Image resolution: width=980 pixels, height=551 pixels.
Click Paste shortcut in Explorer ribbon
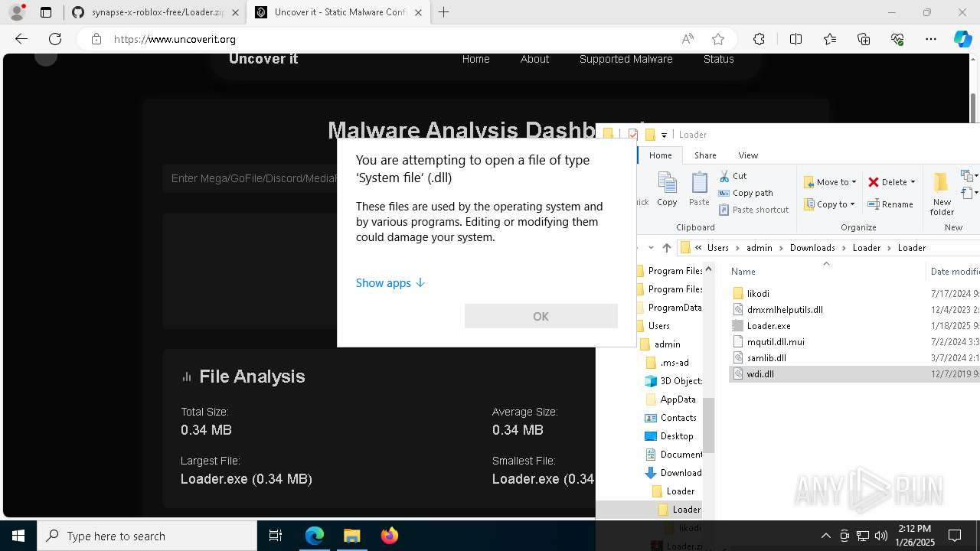point(753,210)
